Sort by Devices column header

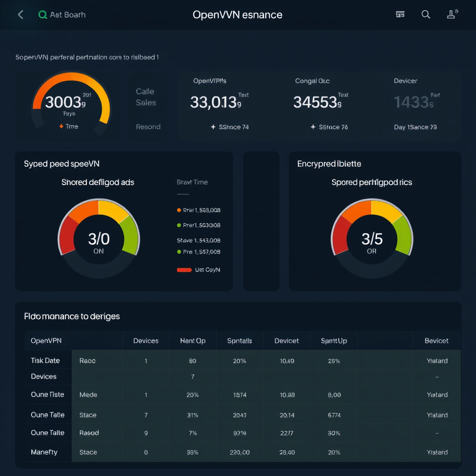(145, 341)
